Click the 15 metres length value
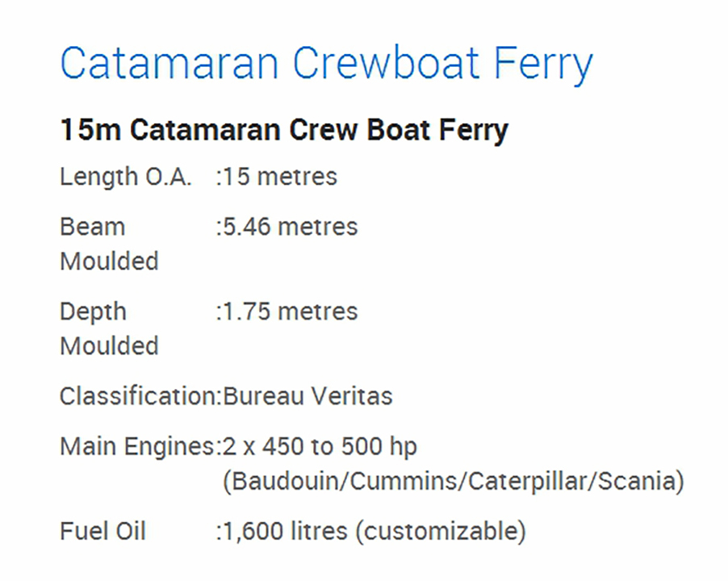This screenshot has height=581, width=728. (x=279, y=177)
